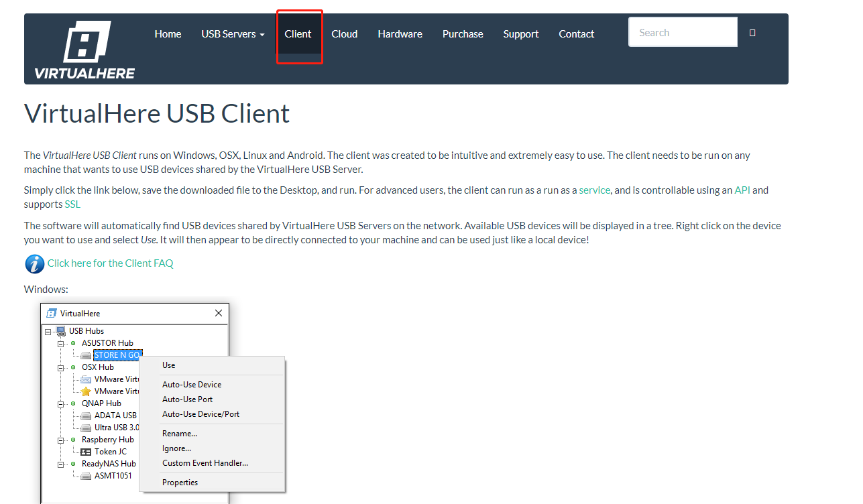
Task: Collapse the ReadyNAS Hub node
Action: [60, 464]
